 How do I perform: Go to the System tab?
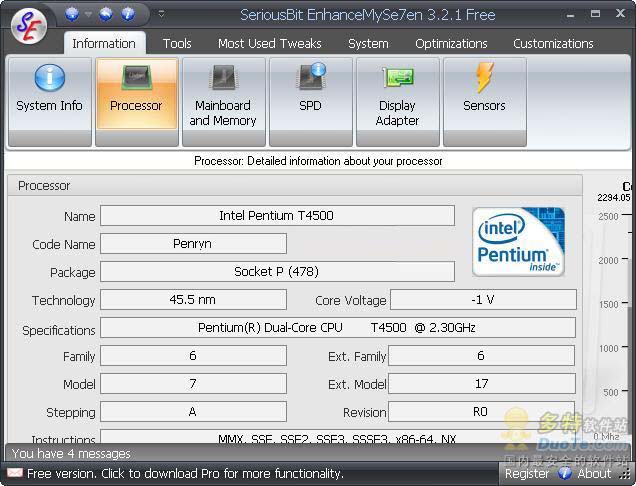point(368,44)
